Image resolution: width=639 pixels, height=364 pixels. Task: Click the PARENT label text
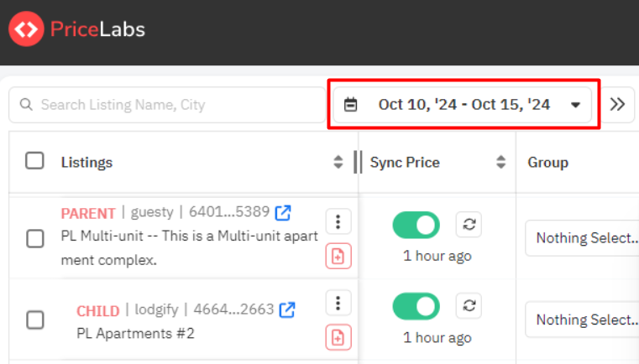[x=88, y=213]
